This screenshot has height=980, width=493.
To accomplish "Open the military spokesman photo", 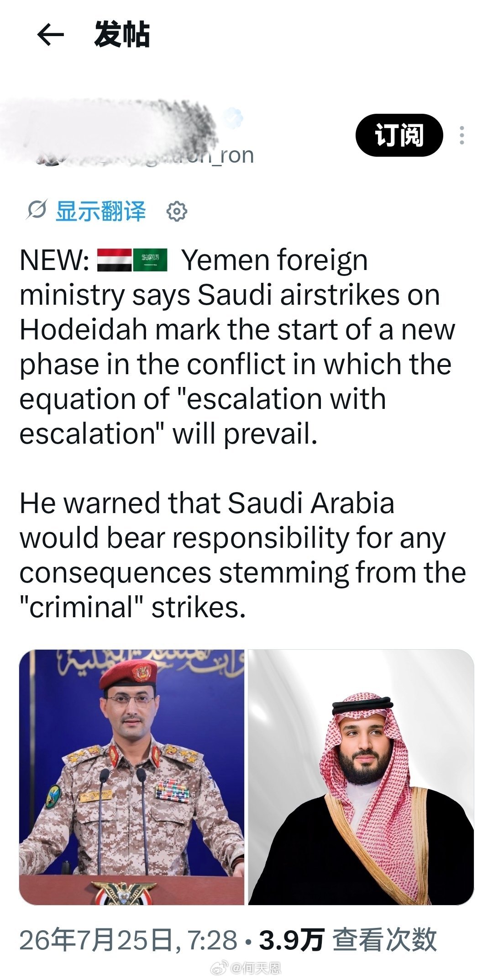I will click(131, 777).
